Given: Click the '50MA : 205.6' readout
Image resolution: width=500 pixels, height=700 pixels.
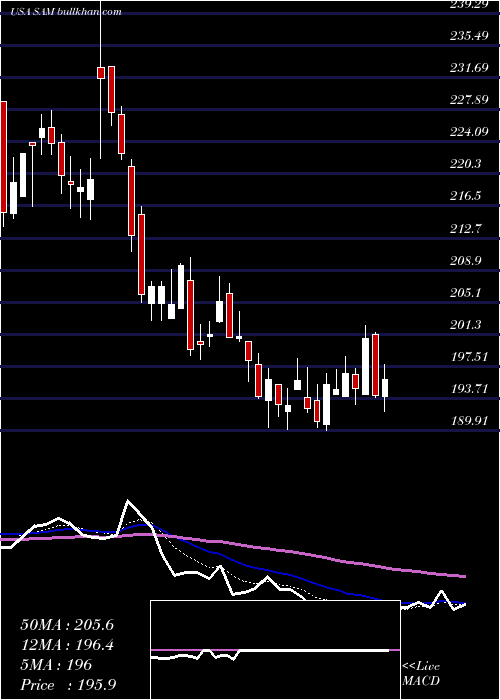Looking at the screenshot, I should 67,625.
